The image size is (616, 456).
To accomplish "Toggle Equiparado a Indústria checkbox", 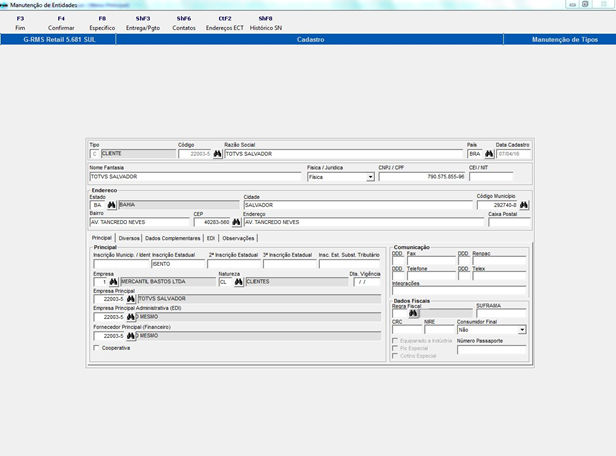I will [x=395, y=341].
